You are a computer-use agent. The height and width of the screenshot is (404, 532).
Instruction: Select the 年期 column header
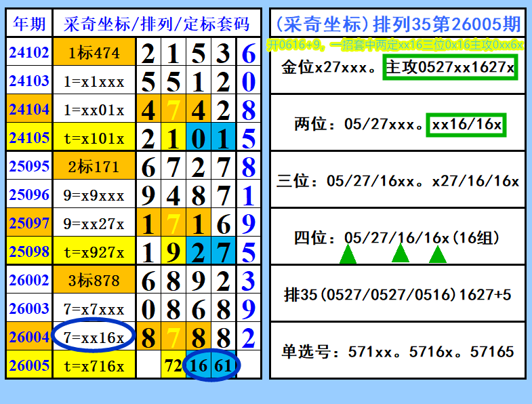point(29,24)
